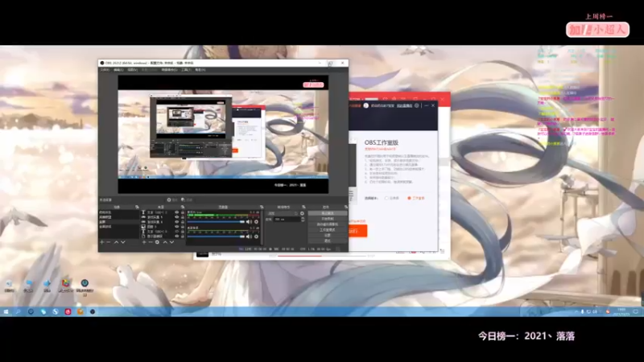Screen dimensions: 644x362
Task: Open the scene transition type dropdown
Action: point(283,213)
